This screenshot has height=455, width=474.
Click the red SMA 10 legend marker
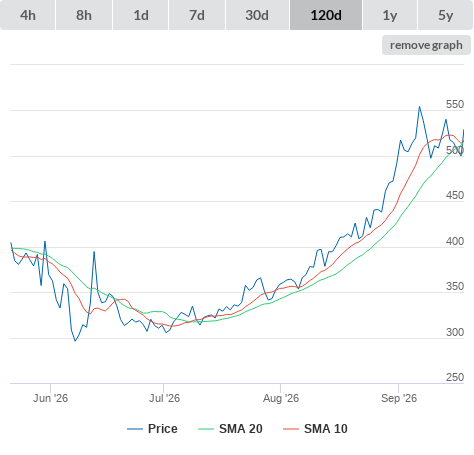pos(291,429)
